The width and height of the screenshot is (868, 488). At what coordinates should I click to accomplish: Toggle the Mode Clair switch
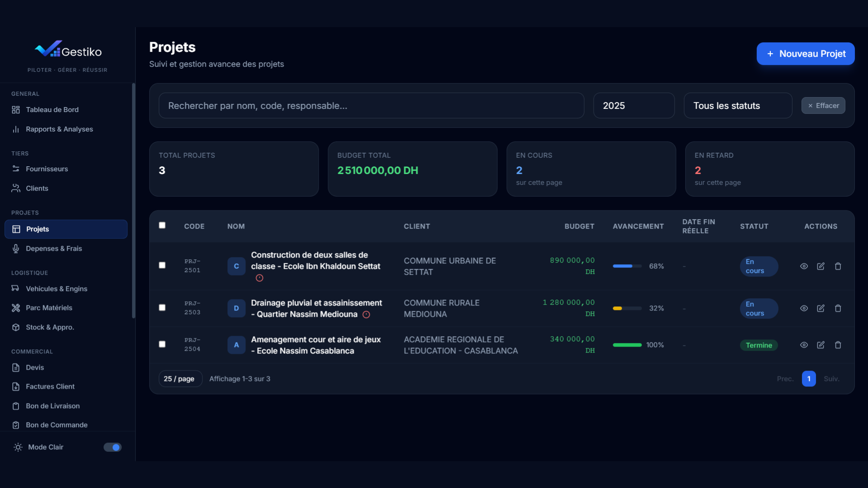[x=113, y=447]
